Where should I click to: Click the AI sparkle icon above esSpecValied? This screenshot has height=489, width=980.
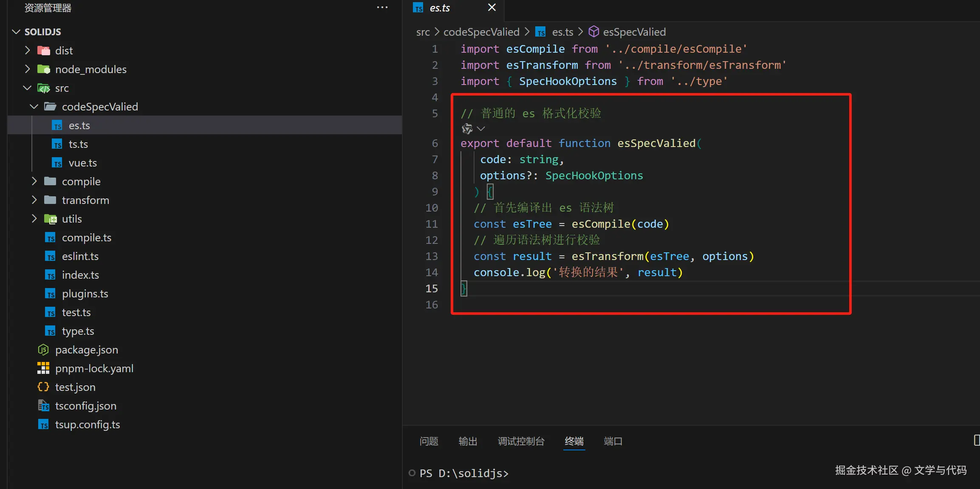pos(467,128)
